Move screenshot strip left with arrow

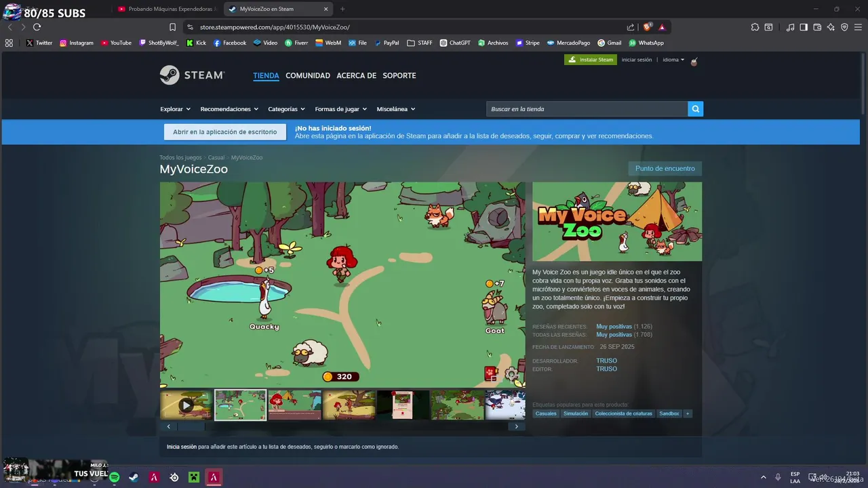click(168, 426)
